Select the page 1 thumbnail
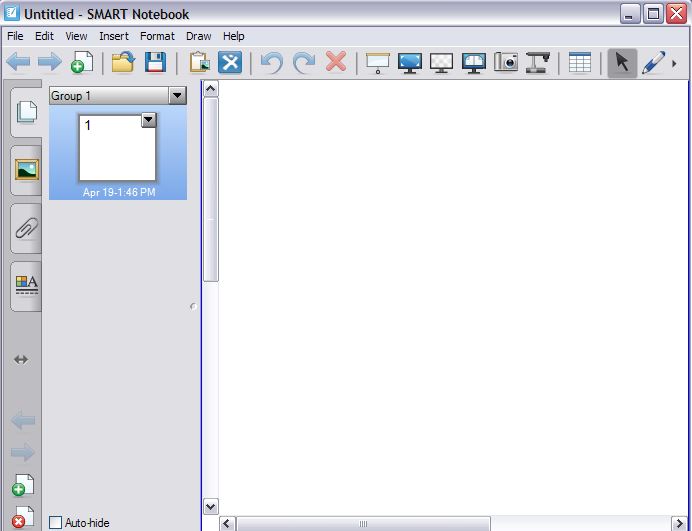 click(117, 148)
